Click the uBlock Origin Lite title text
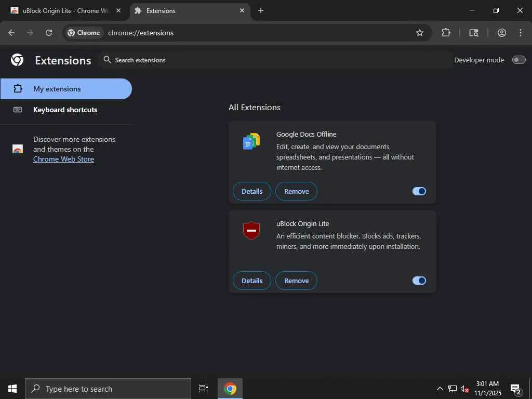Screen dimensions: 532x399 pyautogui.click(x=303, y=223)
